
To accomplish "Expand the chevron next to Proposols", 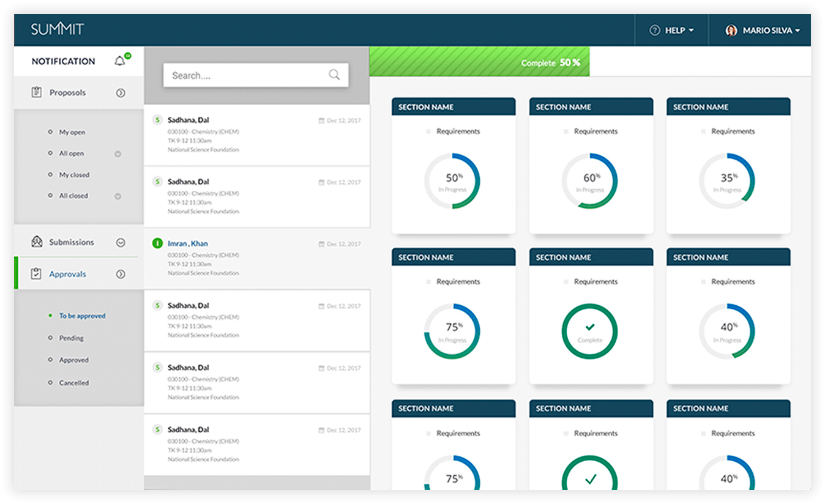I will (x=121, y=93).
